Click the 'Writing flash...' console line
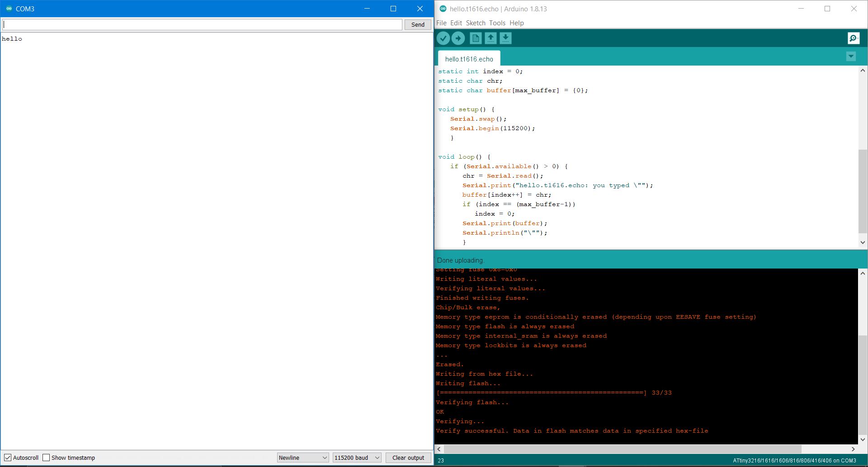This screenshot has width=868, height=467. [468, 383]
